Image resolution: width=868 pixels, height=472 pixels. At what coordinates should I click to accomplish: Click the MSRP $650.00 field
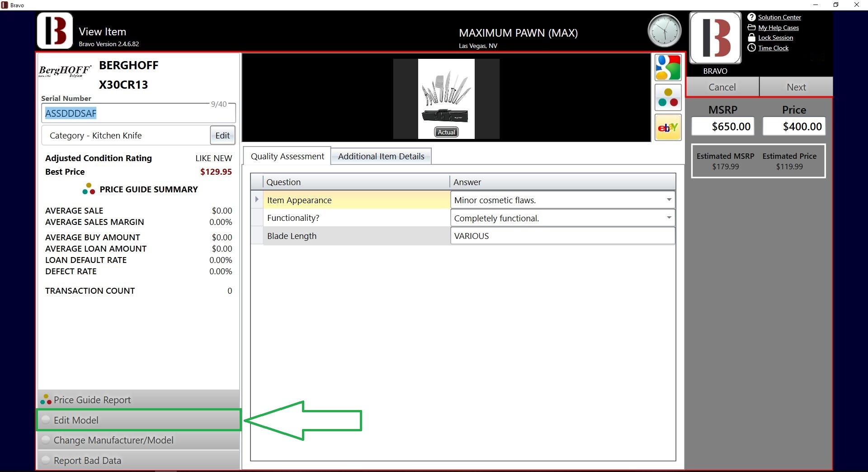(x=722, y=126)
